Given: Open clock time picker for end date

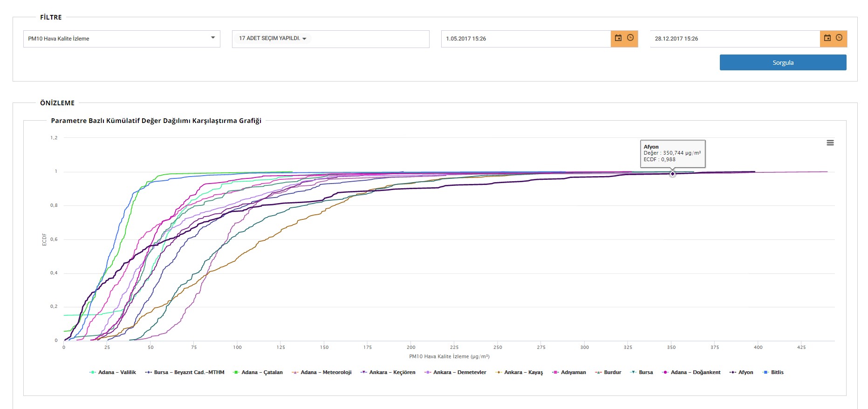Looking at the screenshot, I should click(x=839, y=38).
